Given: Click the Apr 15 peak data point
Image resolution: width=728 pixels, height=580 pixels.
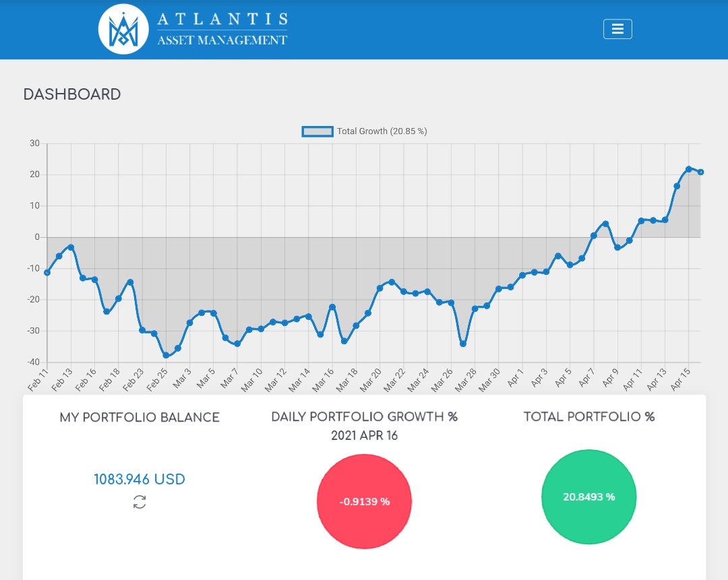Looking at the screenshot, I should point(688,169).
